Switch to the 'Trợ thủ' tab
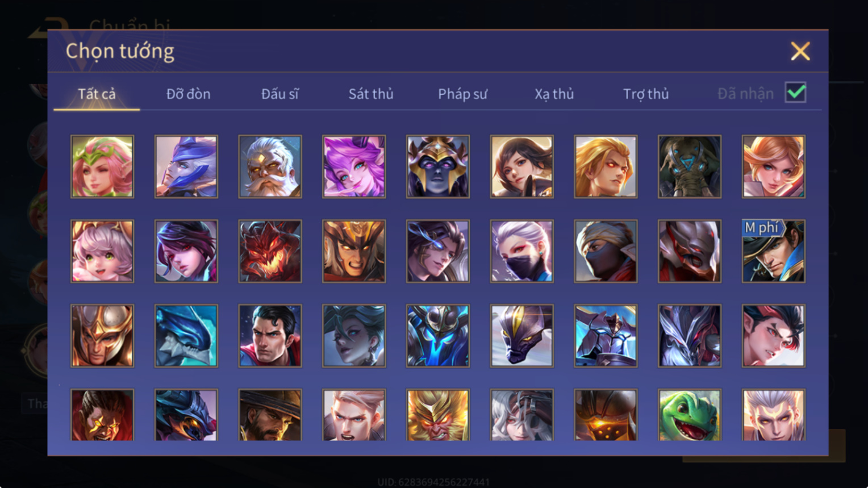 [646, 94]
